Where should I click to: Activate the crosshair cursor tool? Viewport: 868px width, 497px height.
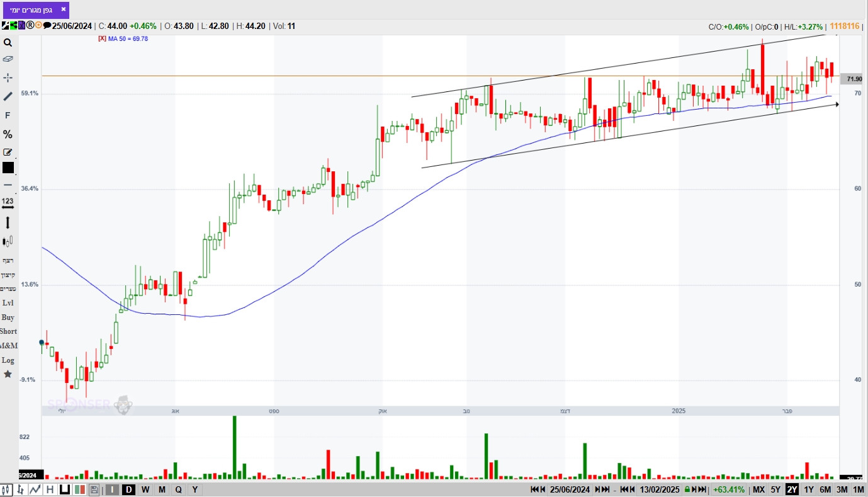coord(8,77)
